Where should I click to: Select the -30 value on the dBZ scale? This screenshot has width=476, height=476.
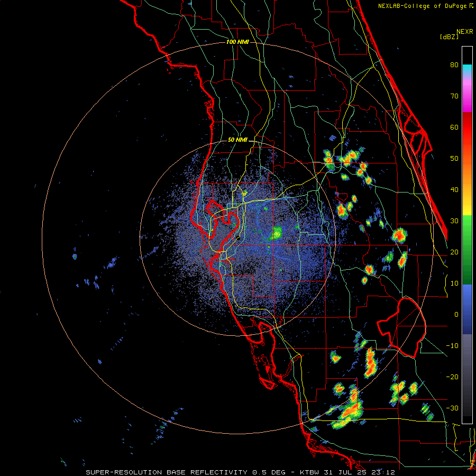click(452, 408)
